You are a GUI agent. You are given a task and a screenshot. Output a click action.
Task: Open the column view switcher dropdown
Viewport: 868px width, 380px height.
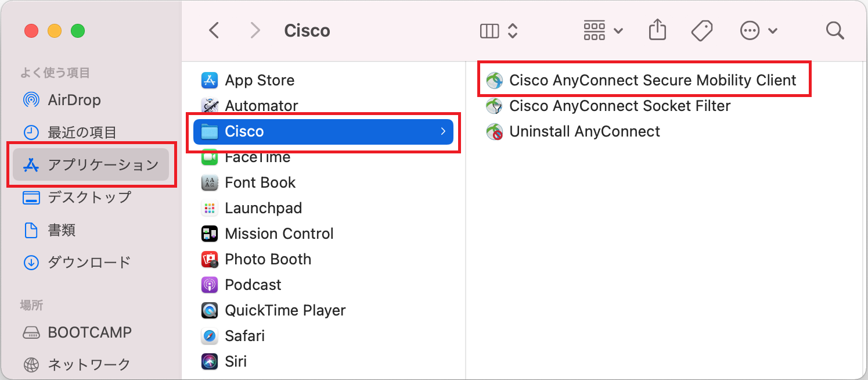click(x=499, y=31)
